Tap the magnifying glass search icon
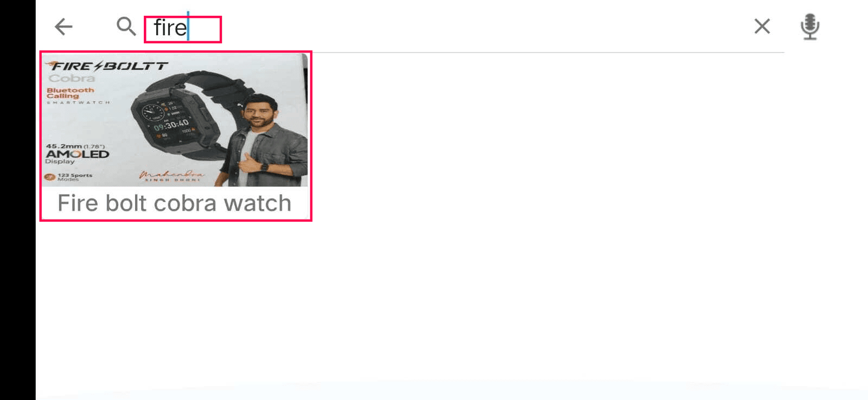The height and width of the screenshot is (400, 868). point(126,26)
